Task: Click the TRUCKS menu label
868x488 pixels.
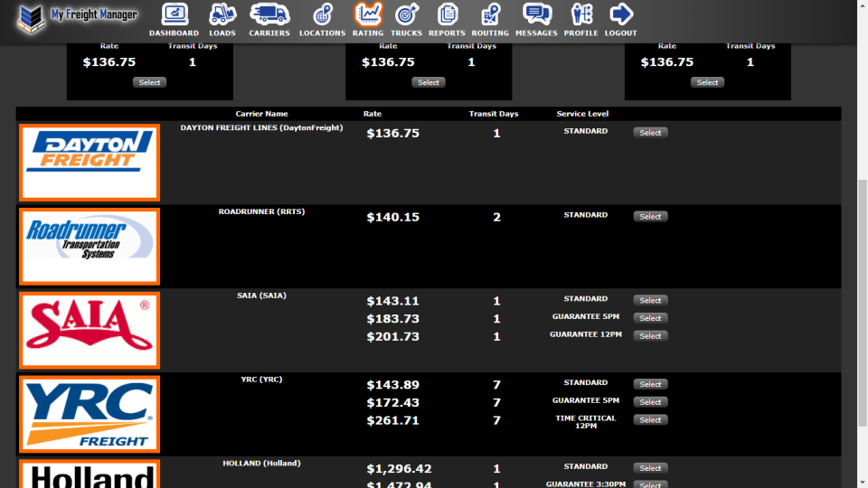Action: point(406,33)
